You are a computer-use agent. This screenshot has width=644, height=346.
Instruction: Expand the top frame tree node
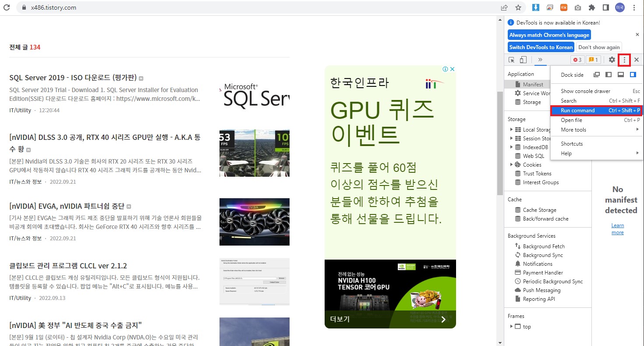511,327
